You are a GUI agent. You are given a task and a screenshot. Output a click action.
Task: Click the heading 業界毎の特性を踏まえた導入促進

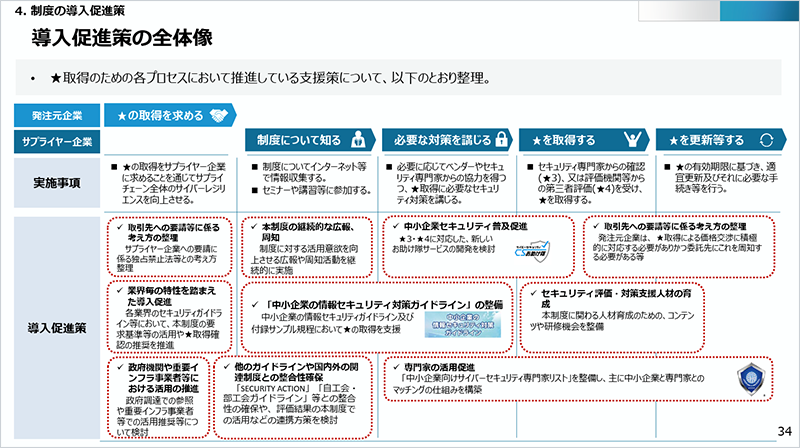[172, 296]
